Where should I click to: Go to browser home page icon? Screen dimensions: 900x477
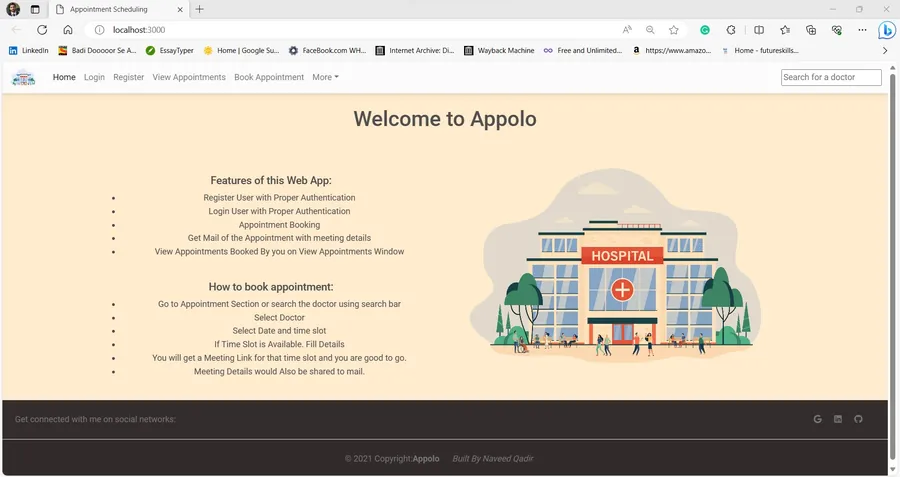click(x=68, y=30)
